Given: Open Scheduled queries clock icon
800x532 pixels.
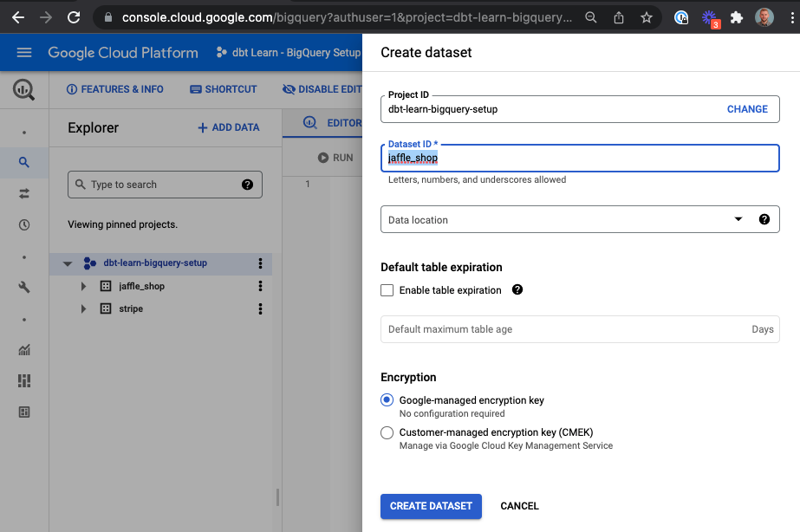Looking at the screenshot, I should click(x=23, y=225).
